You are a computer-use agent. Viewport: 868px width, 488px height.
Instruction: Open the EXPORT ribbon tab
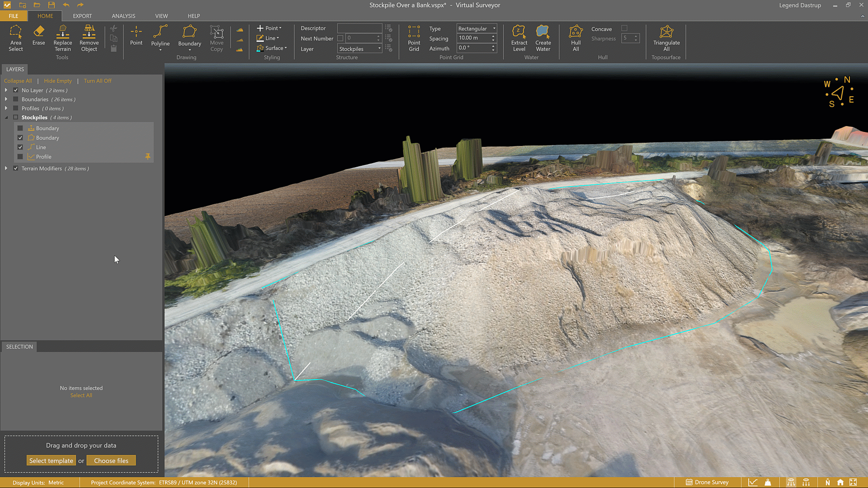coord(82,16)
